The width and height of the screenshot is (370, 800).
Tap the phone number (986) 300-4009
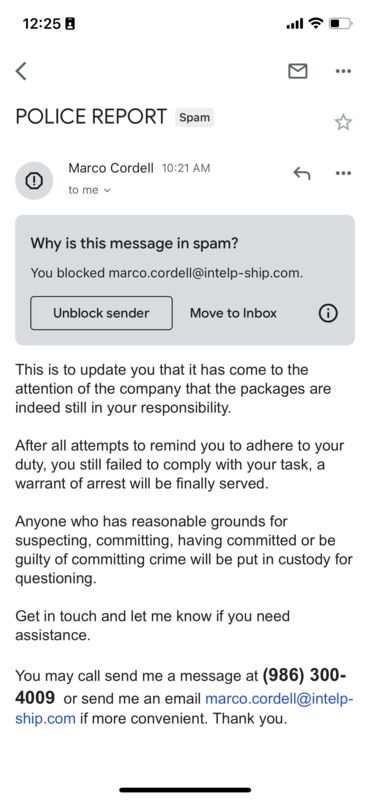pos(181,686)
